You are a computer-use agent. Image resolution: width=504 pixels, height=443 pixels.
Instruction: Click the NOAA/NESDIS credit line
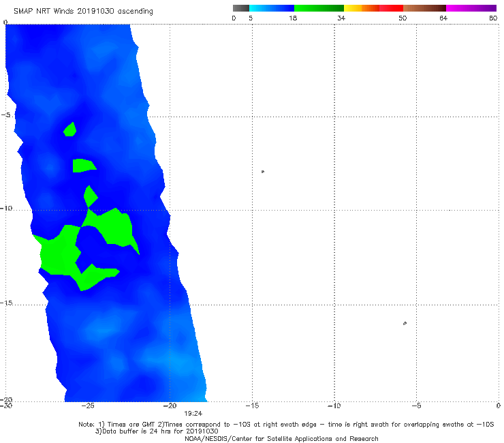click(281, 438)
